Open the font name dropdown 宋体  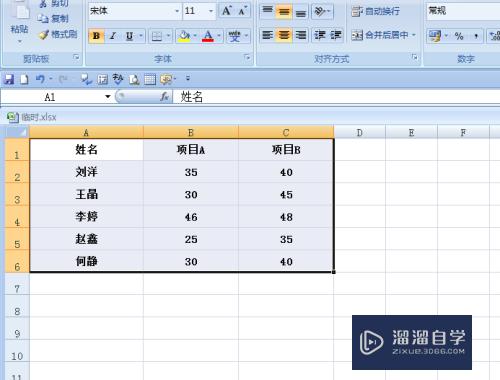point(177,11)
